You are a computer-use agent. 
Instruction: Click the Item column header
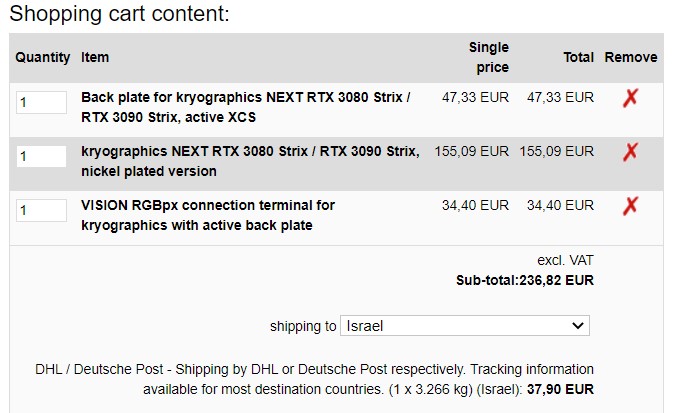tap(95, 58)
